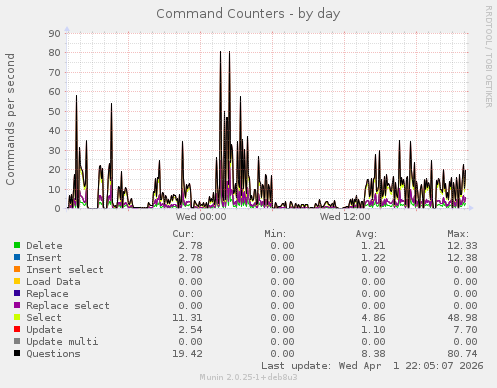Click the Questions current value 19.42
The height and width of the screenshot is (388, 497).
[187, 354]
